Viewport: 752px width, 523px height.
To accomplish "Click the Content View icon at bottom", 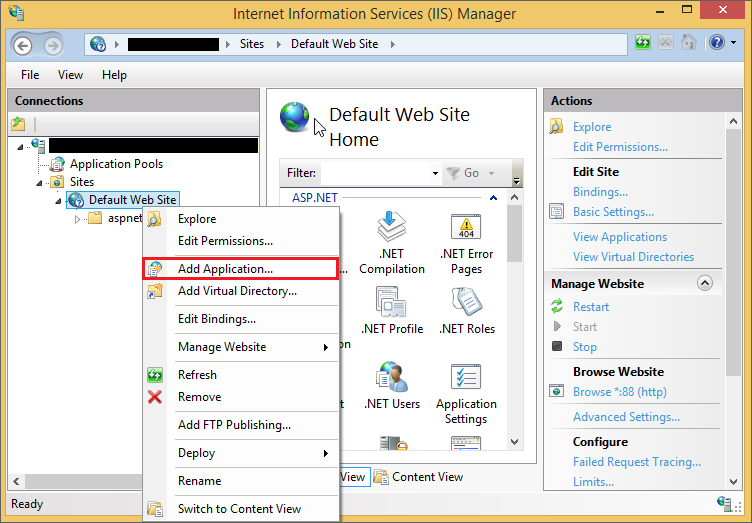I will [381, 477].
